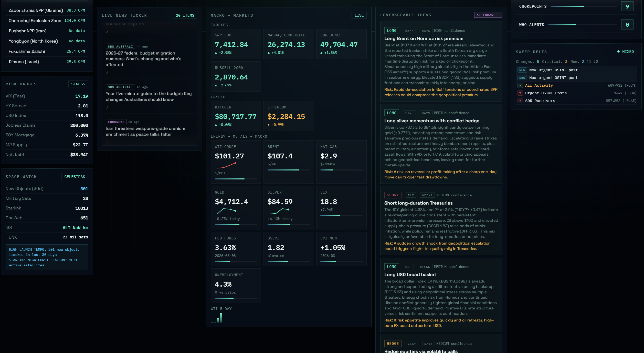Screen dimensions: 644x353
Task: Click 'HY Spread' risk gauge row
Action: tap(47, 106)
